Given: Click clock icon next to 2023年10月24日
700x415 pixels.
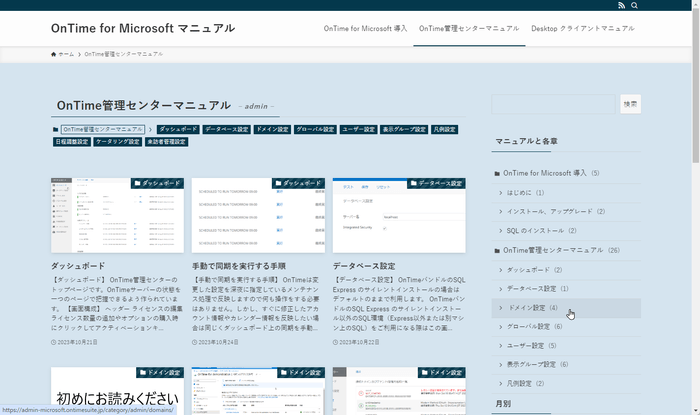Looking at the screenshot, I should coord(195,342).
